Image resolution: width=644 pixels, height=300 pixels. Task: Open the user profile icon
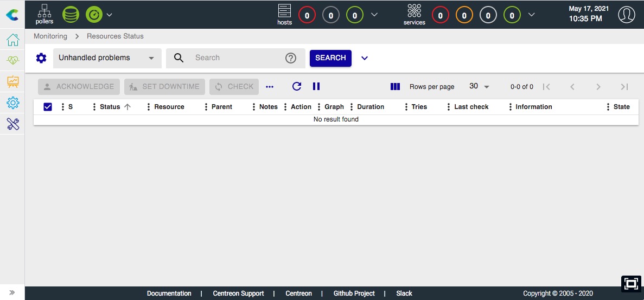tap(627, 15)
